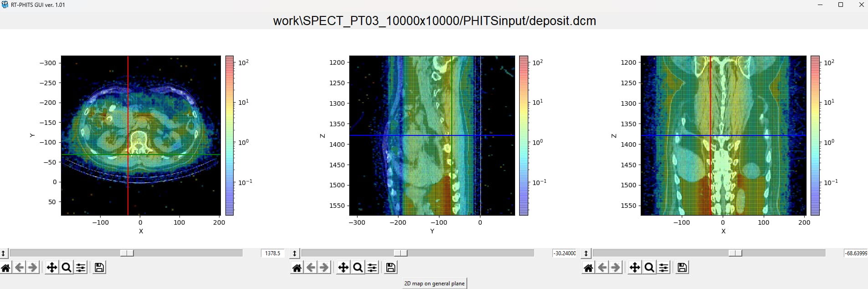This screenshot has height=289, width=868.
Task: Click Home in the coronal plot toolbar
Action: [x=588, y=268]
